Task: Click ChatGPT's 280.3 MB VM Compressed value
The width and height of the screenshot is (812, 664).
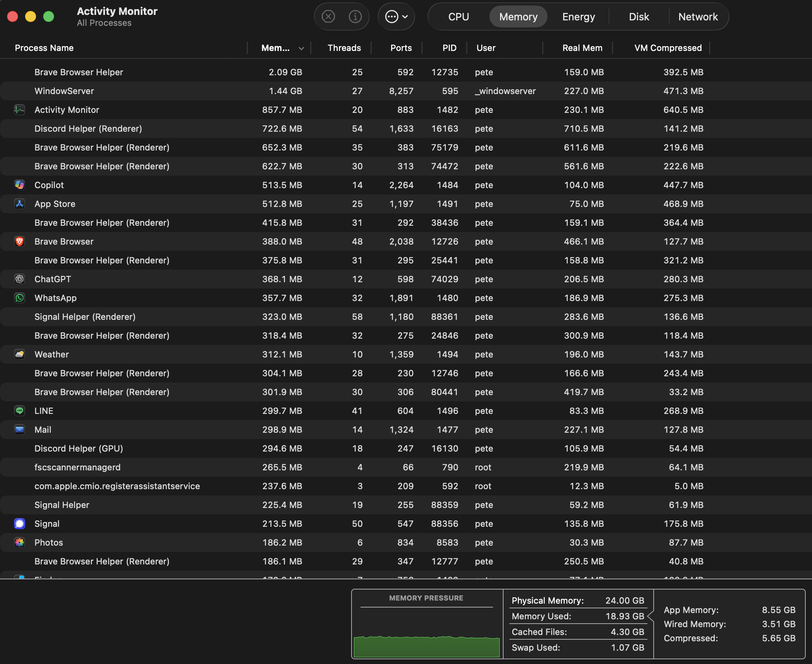Action: point(683,279)
